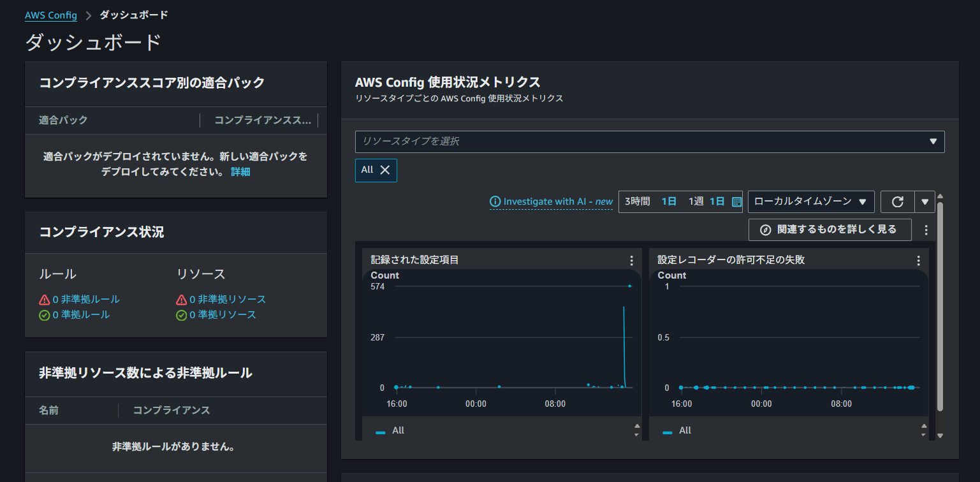Open three-dot menu of 設定レコーダーの許可不足の失敗 chart
This screenshot has width=980, height=482.
pos(918,260)
